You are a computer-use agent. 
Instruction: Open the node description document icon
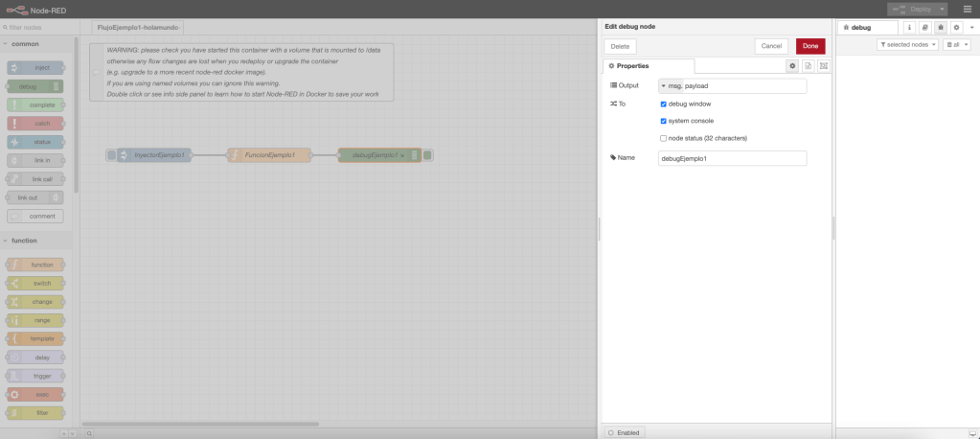(x=808, y=66)
